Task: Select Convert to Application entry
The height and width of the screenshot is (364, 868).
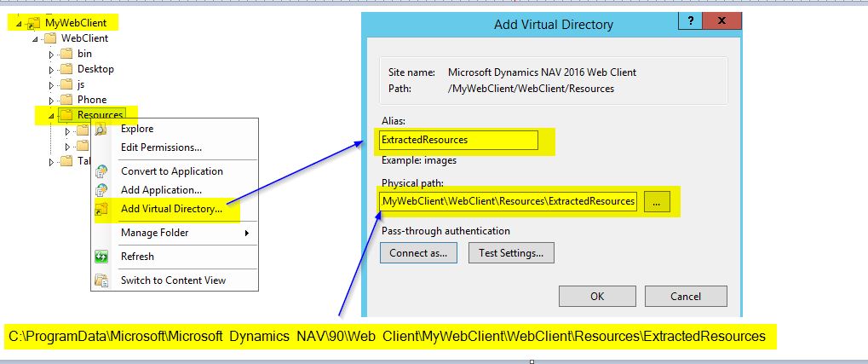Action: click(x=175, y=171)
